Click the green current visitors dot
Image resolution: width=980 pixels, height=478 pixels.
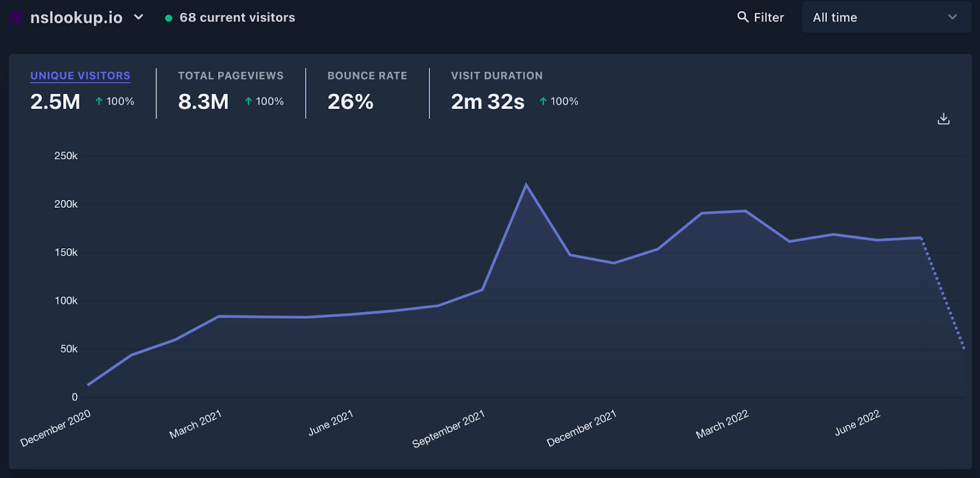click(x=168, y=18)
